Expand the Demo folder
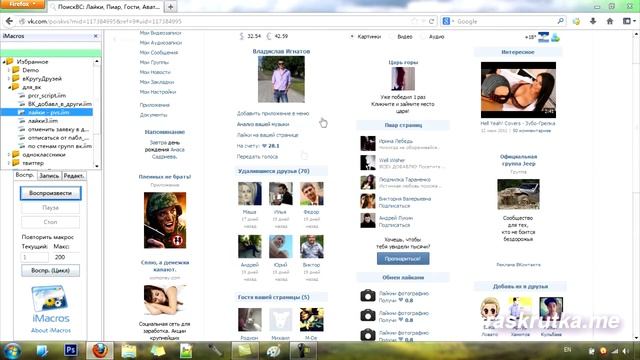The image size is (640, 360). [x=9, y=70]
